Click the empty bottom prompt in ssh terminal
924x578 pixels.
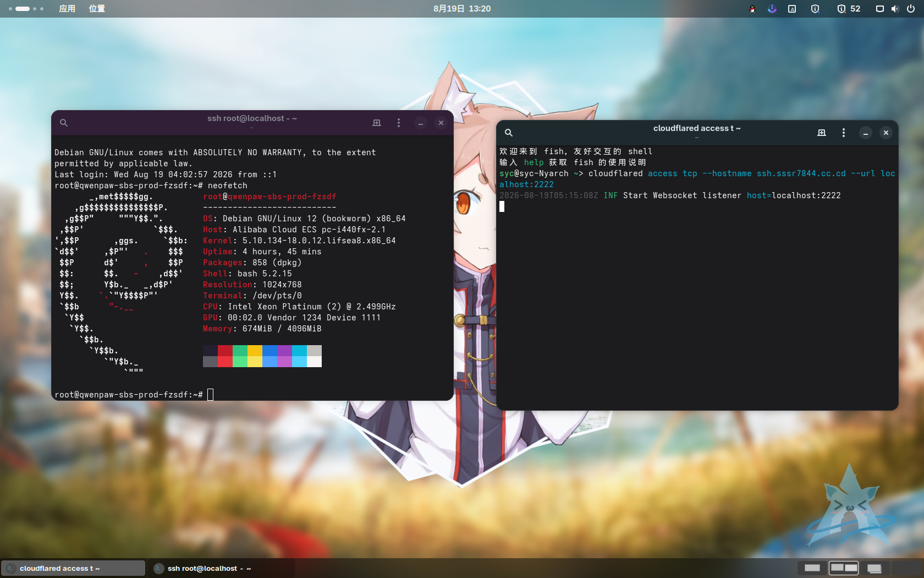pos(134,395)
